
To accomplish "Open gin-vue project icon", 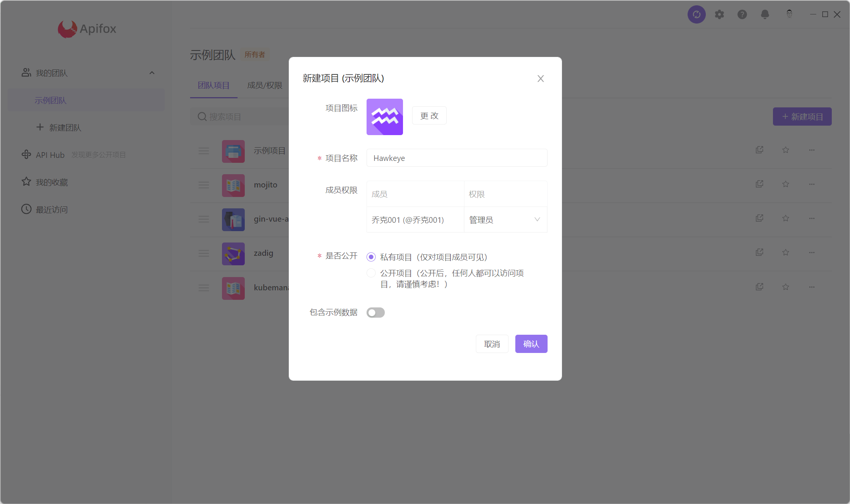I will click(x=233, y=219).
